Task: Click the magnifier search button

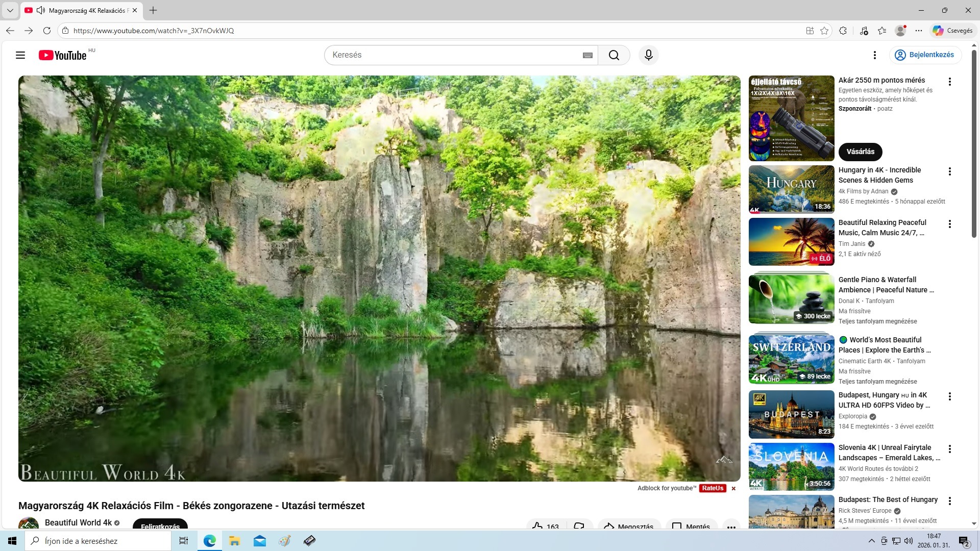Action: (614, 55)
